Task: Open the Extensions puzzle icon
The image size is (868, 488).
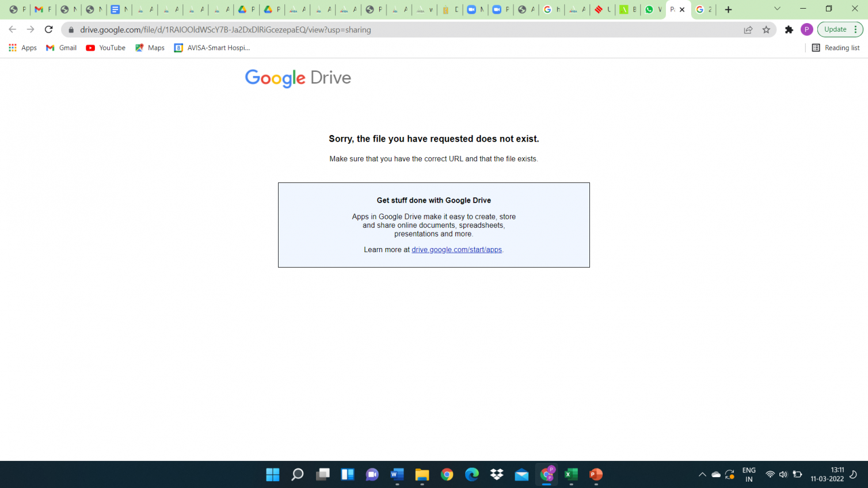Action: coord(789,30)
